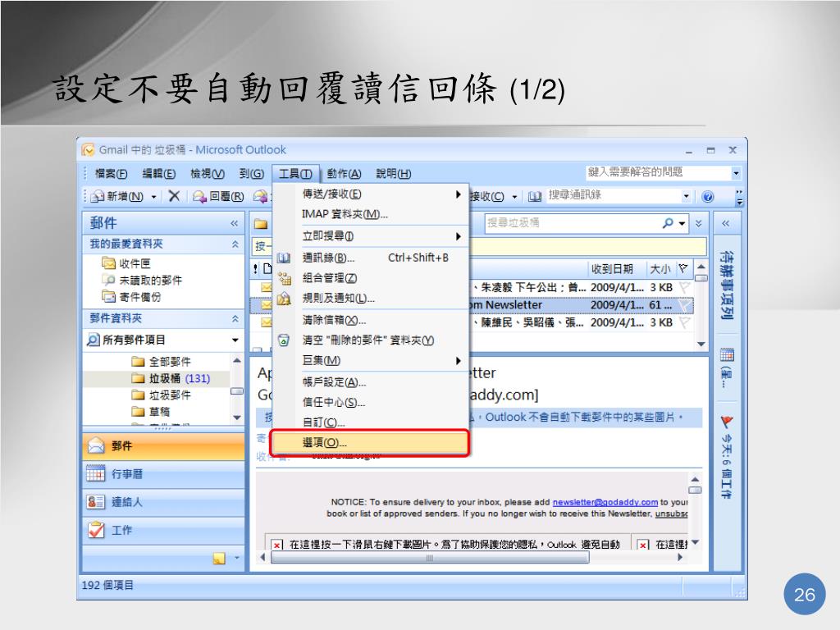Screen dimensions: 840x630
Task: Open 帳戶設定(A) menu entry
Action: pyautogui.click(x=370, y=382)
